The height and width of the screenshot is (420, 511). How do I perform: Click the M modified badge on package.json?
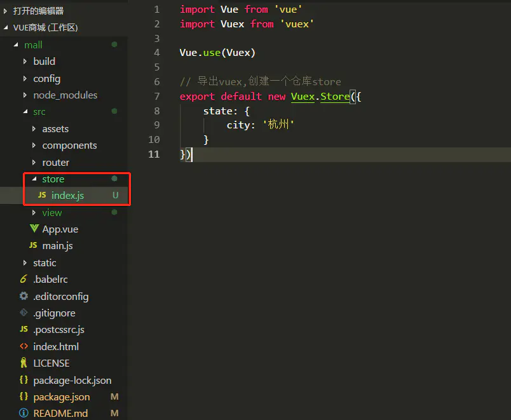click(114, 396)
